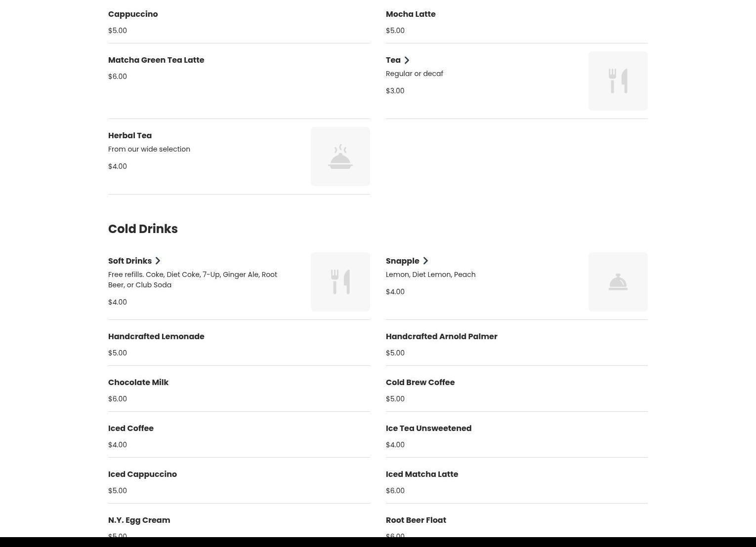756x547 pixels.
Task: Select the Iced Matcha Latte item
Action: coord(421,474)
